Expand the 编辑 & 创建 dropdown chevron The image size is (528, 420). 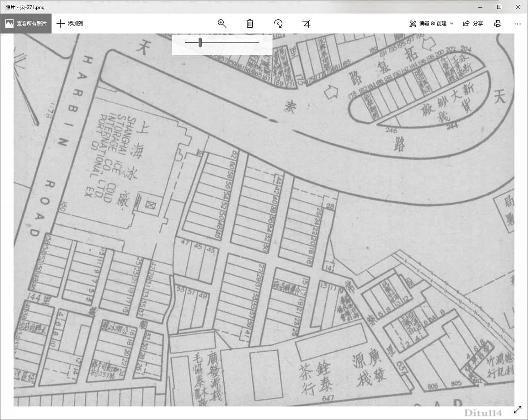[x=451, y=23]
